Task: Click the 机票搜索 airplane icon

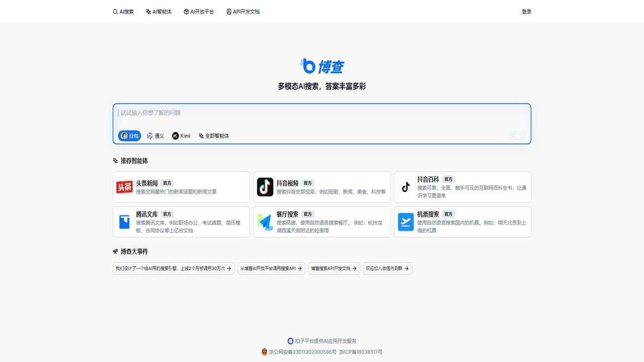Action: [x=406, y=222]
